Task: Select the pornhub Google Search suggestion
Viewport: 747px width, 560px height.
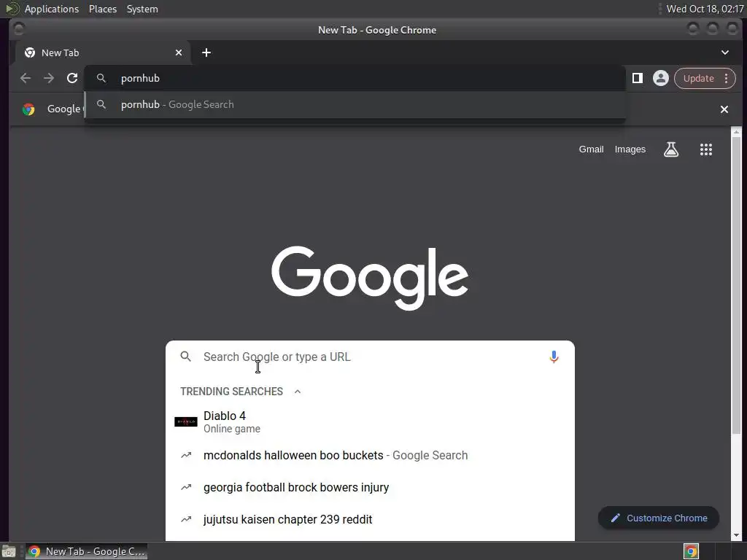Action: 355,105
